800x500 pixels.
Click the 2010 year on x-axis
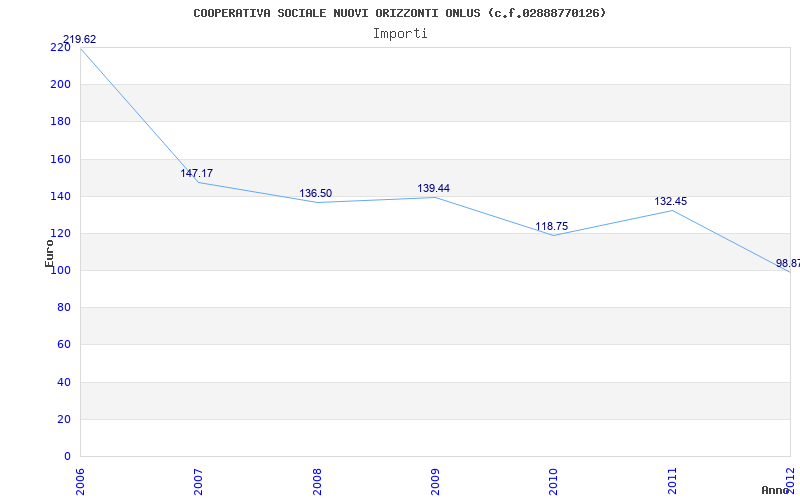[554, 479]
